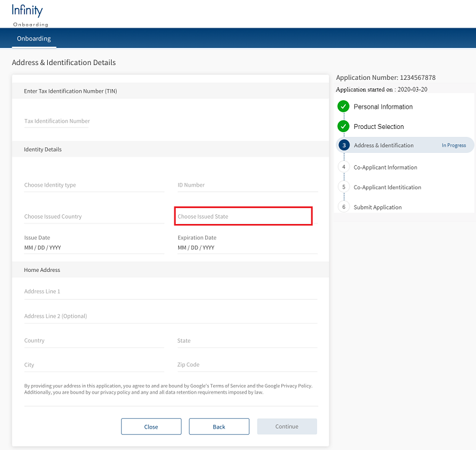The image size is (476, 450).
Task: Click step 4 circle icon
Action: click(344, 167)
